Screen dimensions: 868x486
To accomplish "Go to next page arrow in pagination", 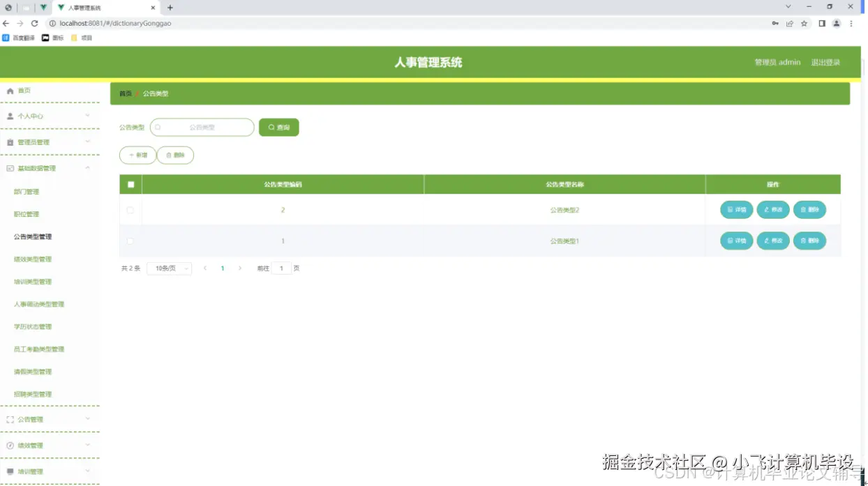I will coord(240,268).
